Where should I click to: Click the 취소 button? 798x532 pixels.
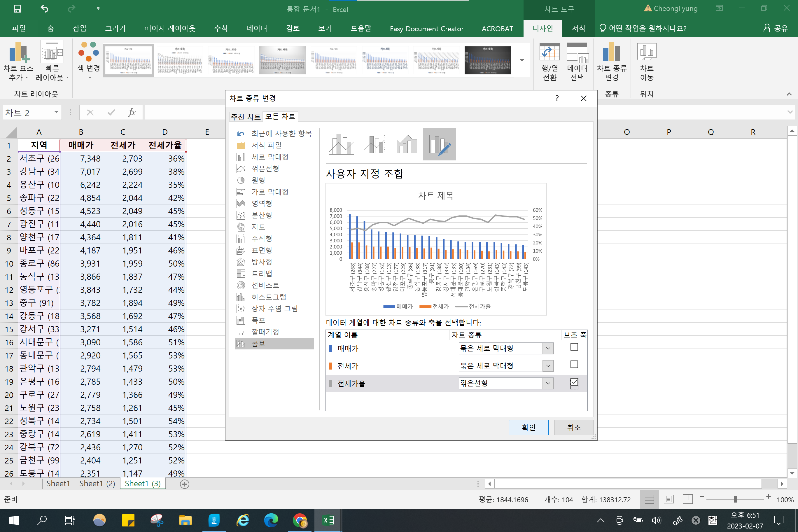pos(573,428)
